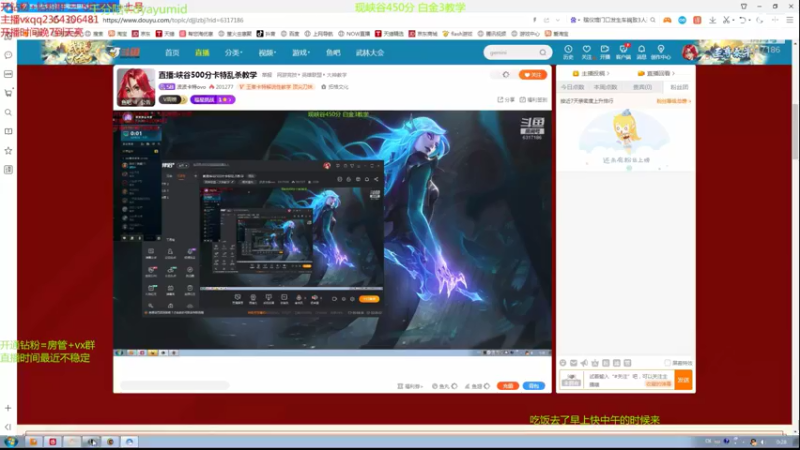Toggle the light switch next to follow button

(505, 74)
